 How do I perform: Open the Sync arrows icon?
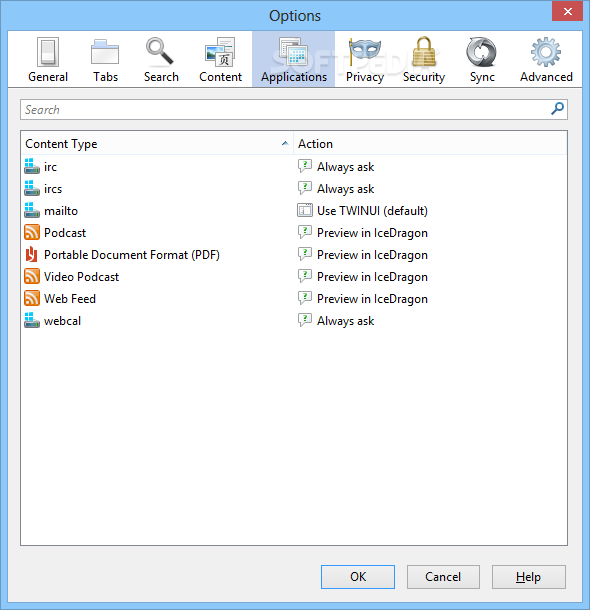(481, 52)
